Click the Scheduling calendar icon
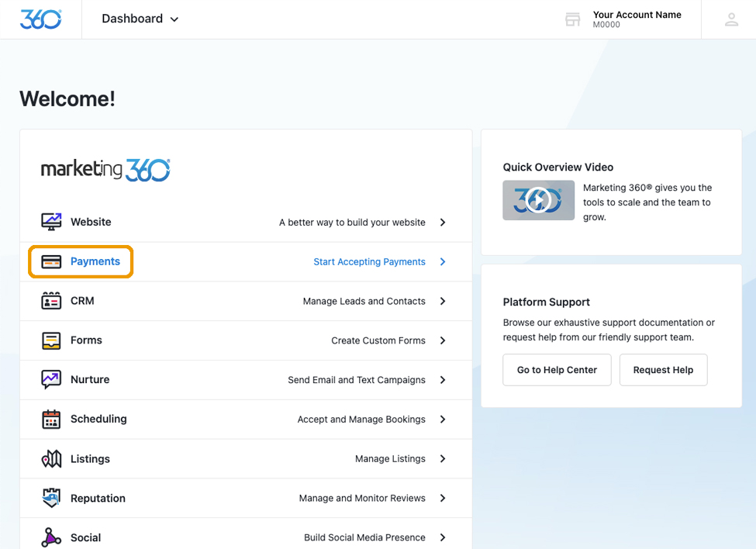The height and width of the screenshot is (549, 756). tap(51, 419)
